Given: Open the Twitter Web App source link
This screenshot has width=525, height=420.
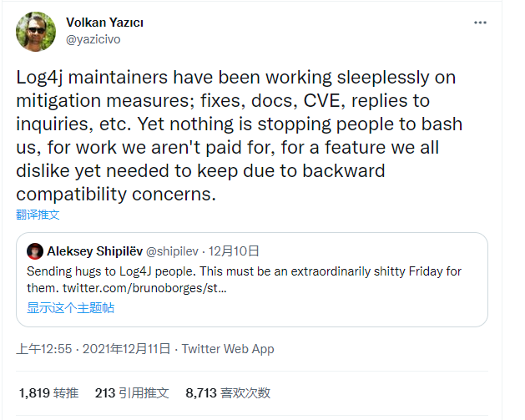Looking at the screenshot, I should tap(228, 349).
